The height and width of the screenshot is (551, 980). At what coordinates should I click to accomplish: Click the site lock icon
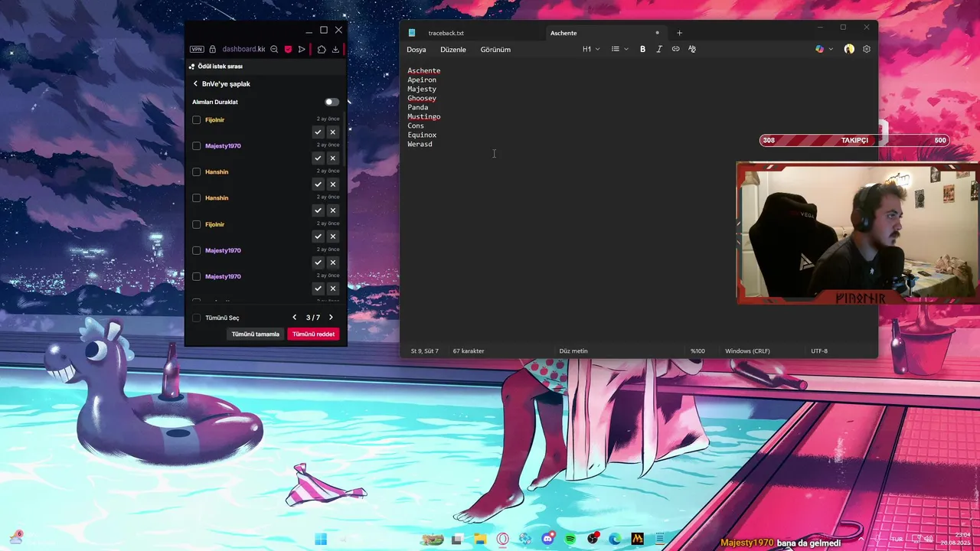click(x=213, y=49)
